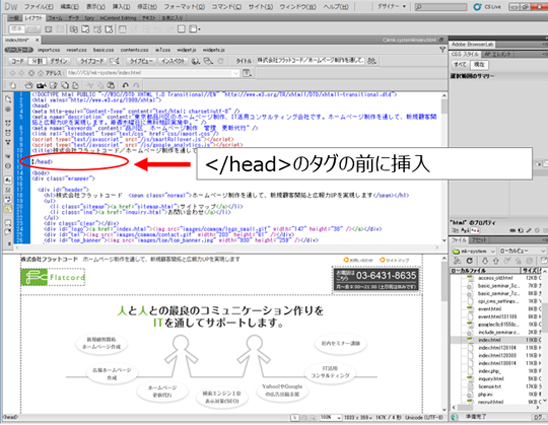548x425 pixels.
Task: Switch to コード view
Action: (x=17, y=61)
